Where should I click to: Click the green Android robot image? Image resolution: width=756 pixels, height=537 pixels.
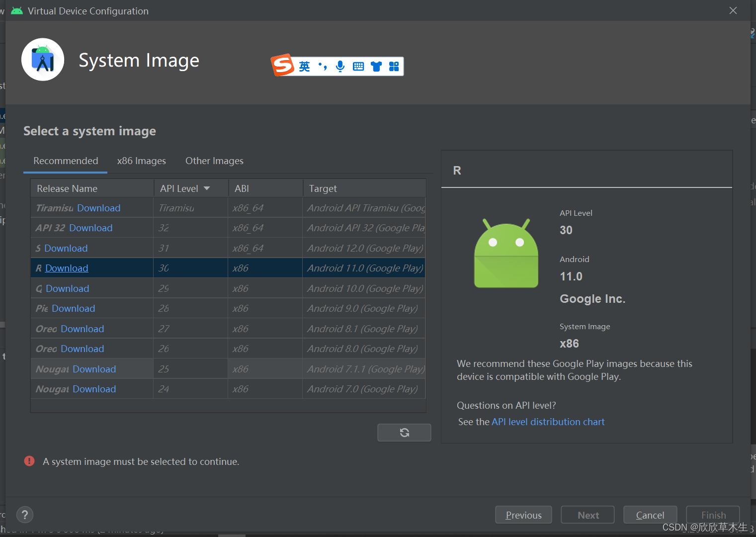coord(506,253)
